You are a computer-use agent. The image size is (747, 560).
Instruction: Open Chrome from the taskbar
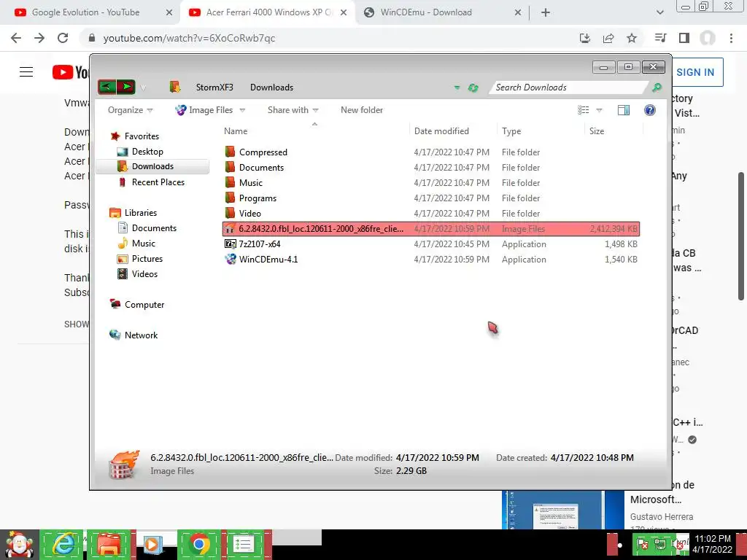coord(198,544)
